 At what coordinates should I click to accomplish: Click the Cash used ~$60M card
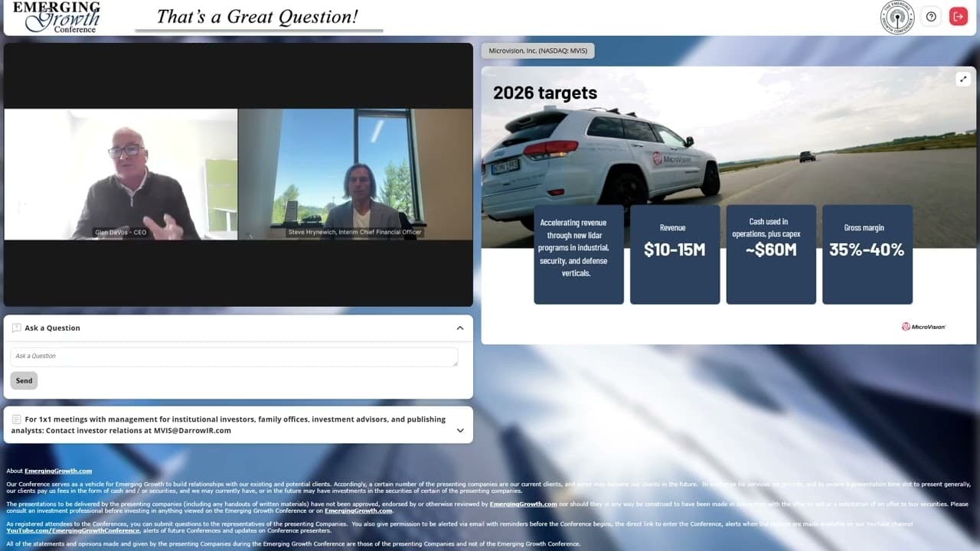[771, 254]
